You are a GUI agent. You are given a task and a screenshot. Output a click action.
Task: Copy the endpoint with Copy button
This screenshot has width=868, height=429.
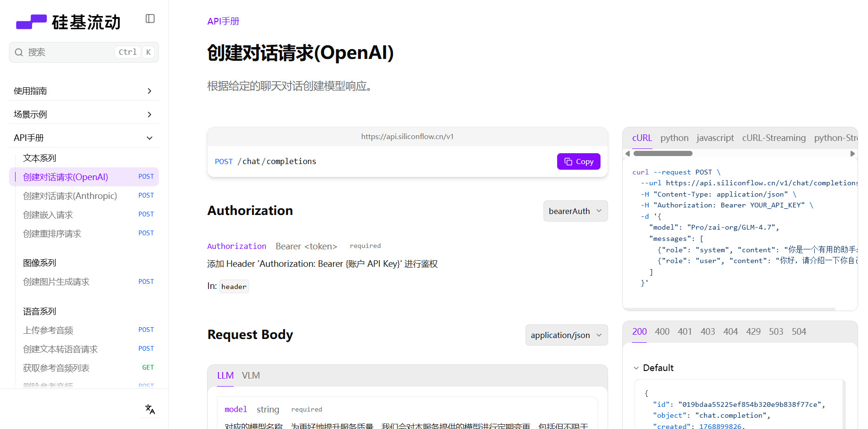coord(578,161)
